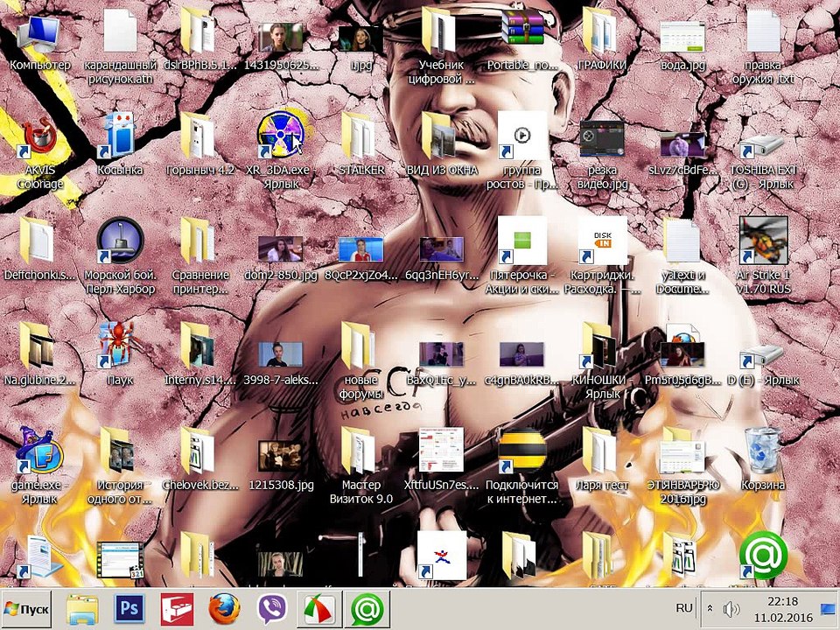Viewport: 840px width, 630px height.
Task: Open the Deffchonki.s... folder
Action: pos(38,241)
